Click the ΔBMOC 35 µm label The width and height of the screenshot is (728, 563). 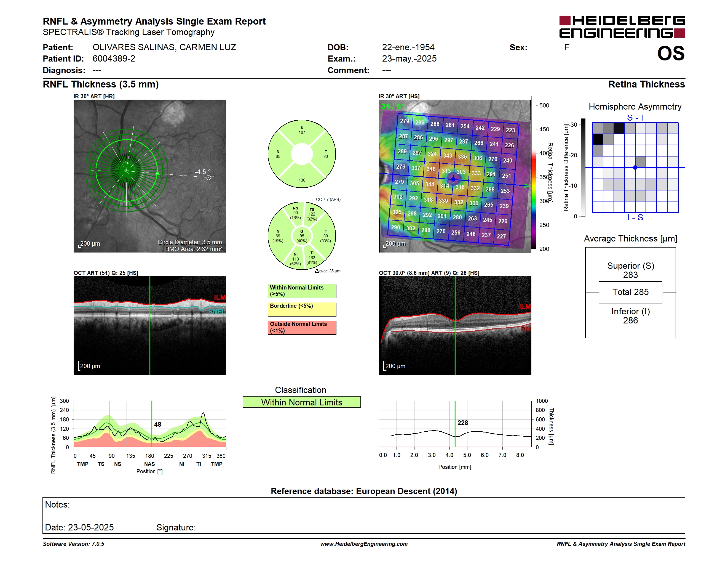pyautogui.click(x=328, y=271)
